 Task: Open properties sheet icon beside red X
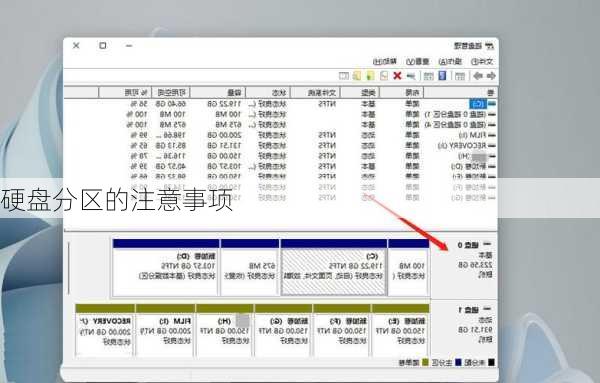(x=384, y=76)
